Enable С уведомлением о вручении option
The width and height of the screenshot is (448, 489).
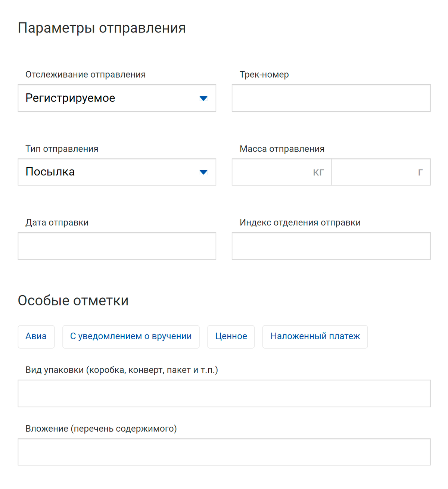(x=131, y=337)
